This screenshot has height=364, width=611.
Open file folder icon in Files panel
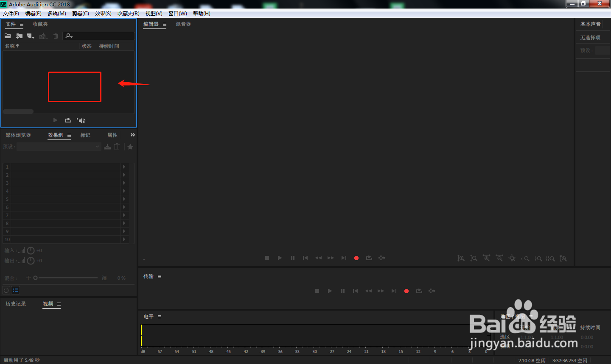(x=8, y=36)
